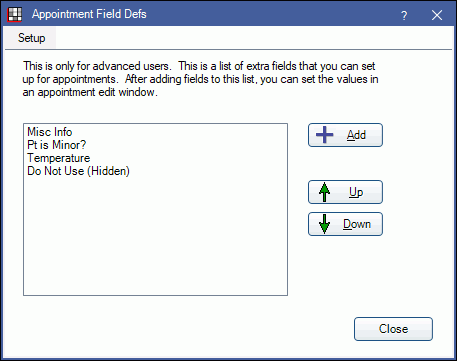Add a new appointment field definition
This screenshot has height=361, width=457.
[345, 135]
